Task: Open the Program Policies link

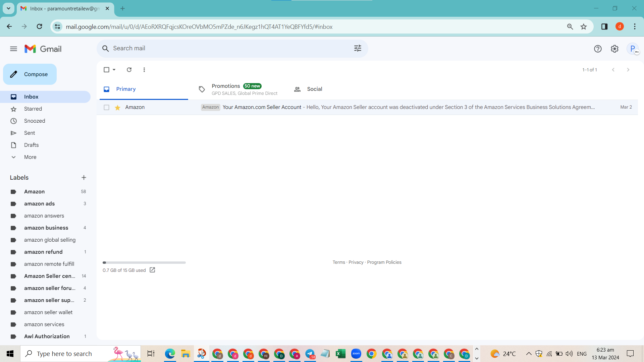Action: tap(384, 262)
